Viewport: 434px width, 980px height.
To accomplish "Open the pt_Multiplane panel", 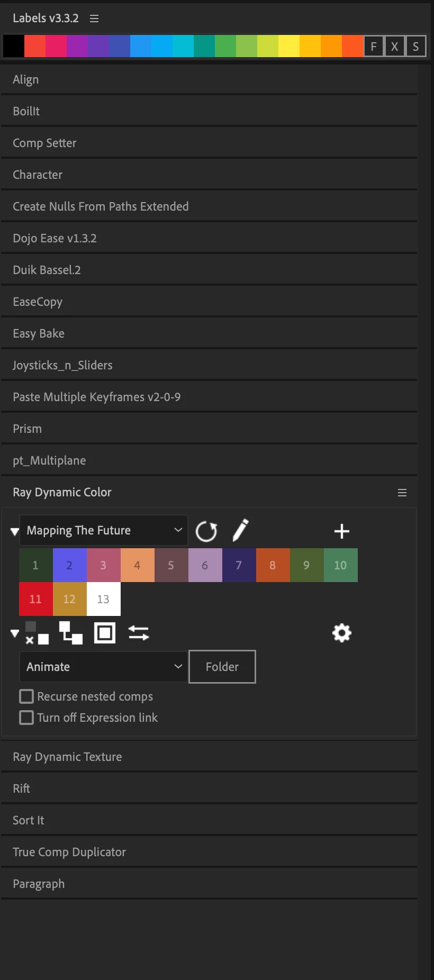I will 209,460.
